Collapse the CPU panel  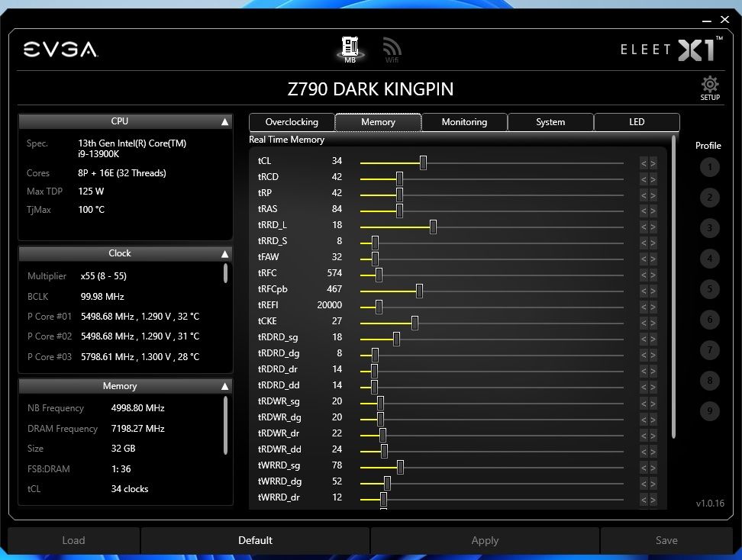coord(224,122)
